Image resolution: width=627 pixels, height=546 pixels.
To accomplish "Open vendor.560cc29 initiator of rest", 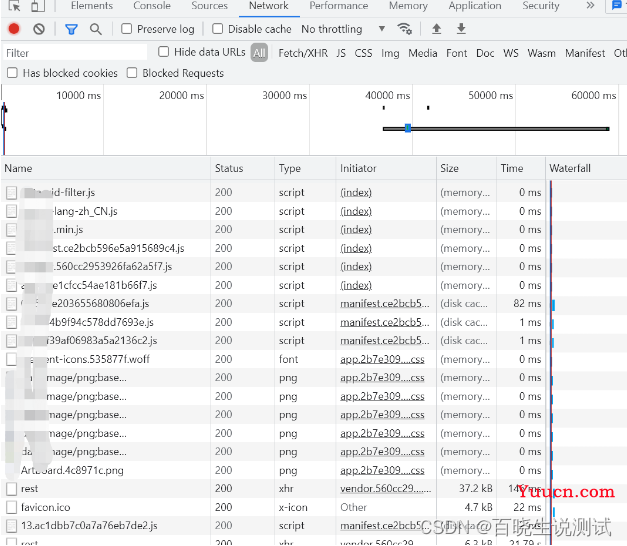I will (385, 489).
